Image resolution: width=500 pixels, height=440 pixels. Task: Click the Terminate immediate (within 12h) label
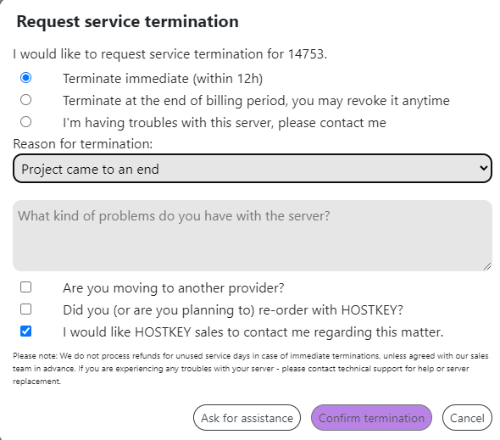[x=163, y=79]
